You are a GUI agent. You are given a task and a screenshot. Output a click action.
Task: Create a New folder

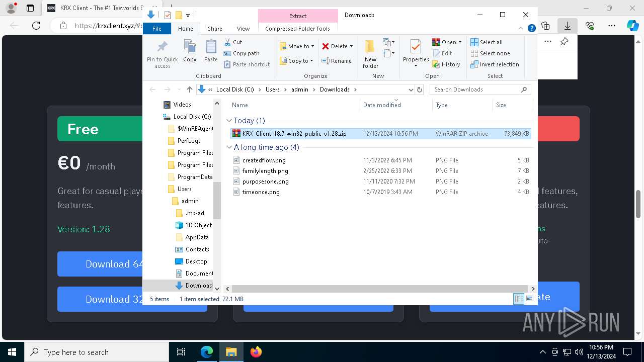coord(370,54)
